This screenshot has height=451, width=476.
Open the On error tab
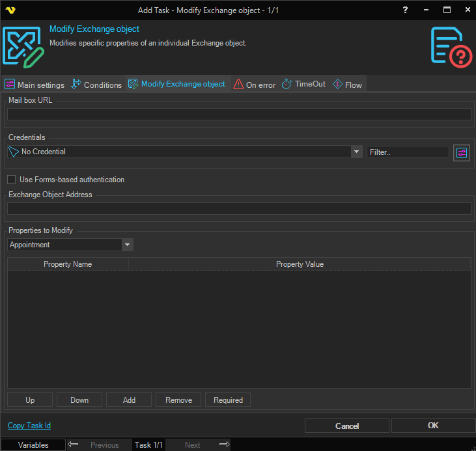[x=255, y=85]
